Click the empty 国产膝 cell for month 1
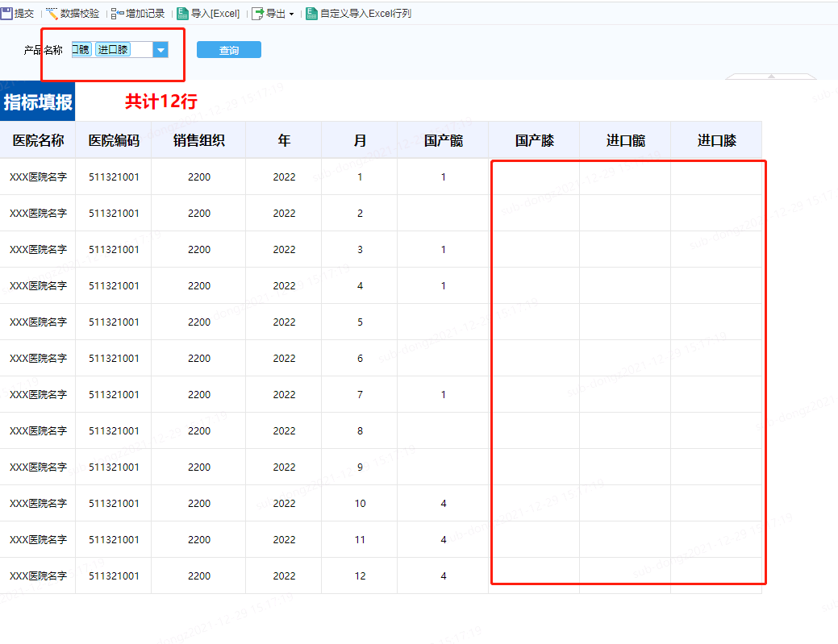Screen dimensions: 838x644 [x=534, y=177]
